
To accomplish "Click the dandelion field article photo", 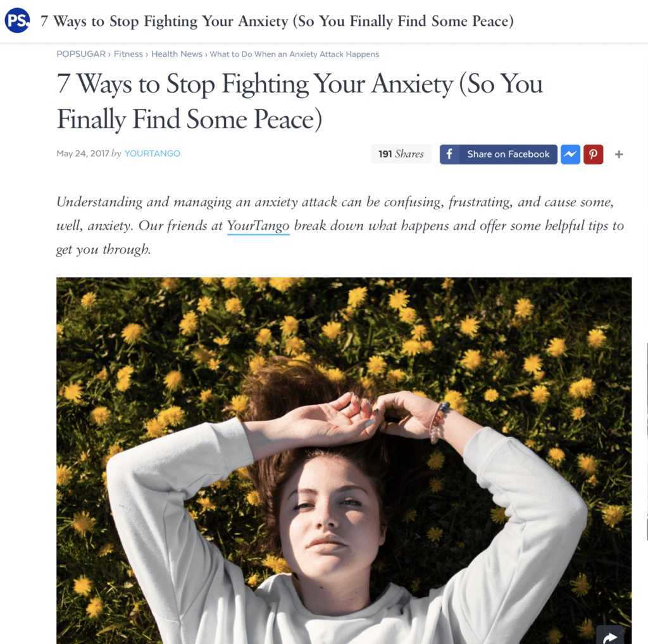I will coord(344,460).
